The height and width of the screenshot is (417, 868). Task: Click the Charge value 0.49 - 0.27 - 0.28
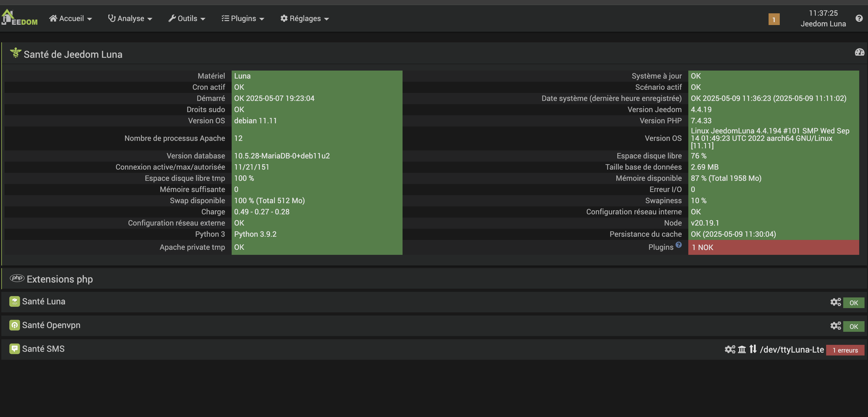point(262,212)
